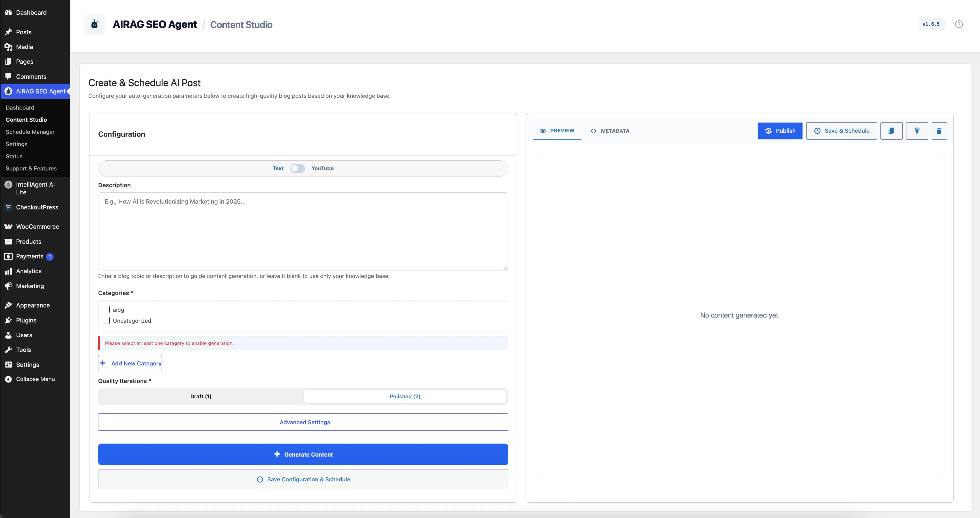Click Save Configuration & Schedule button
The height and width of the screenshot is (518, 980).
pyautogui.click(x=303, y=480)
